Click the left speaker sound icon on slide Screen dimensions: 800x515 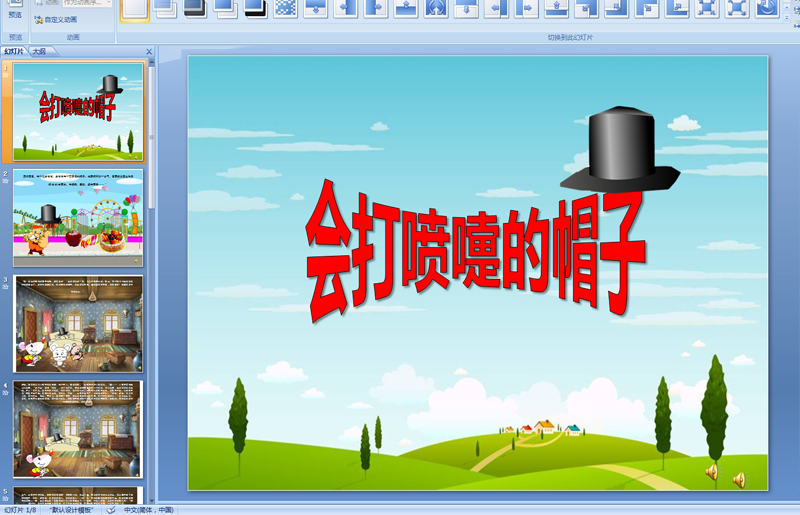tap(713, 472)
